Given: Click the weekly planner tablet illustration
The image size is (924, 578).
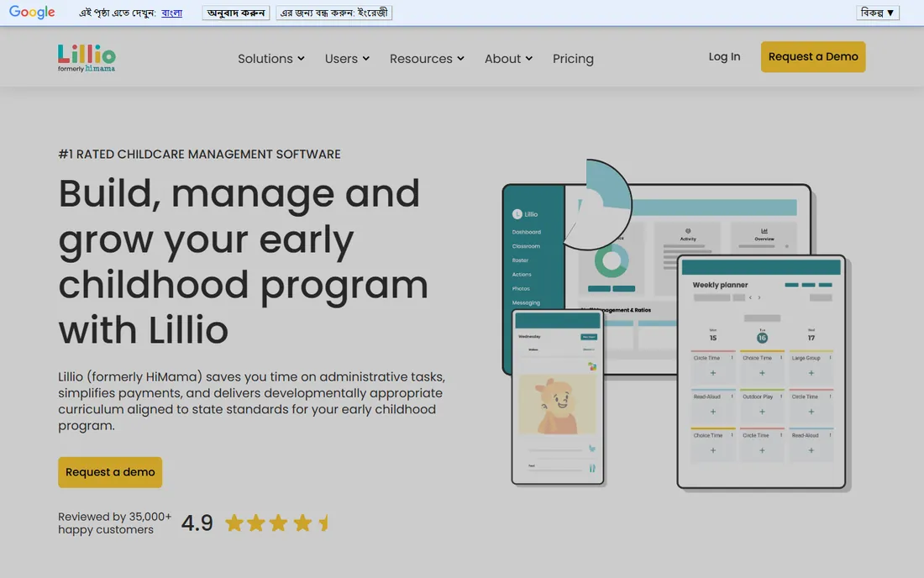Looking at the screenshot, I should coord(761,371).
